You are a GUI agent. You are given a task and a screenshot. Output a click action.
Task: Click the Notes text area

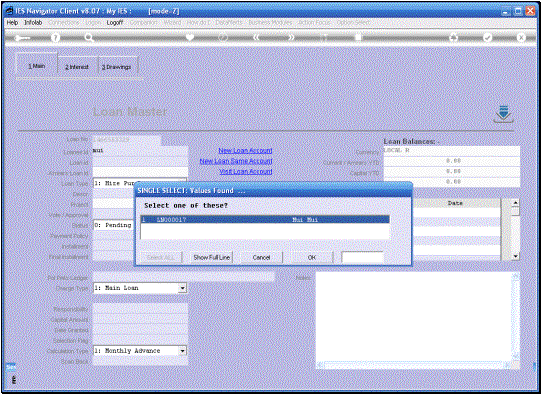click(414, 317)
